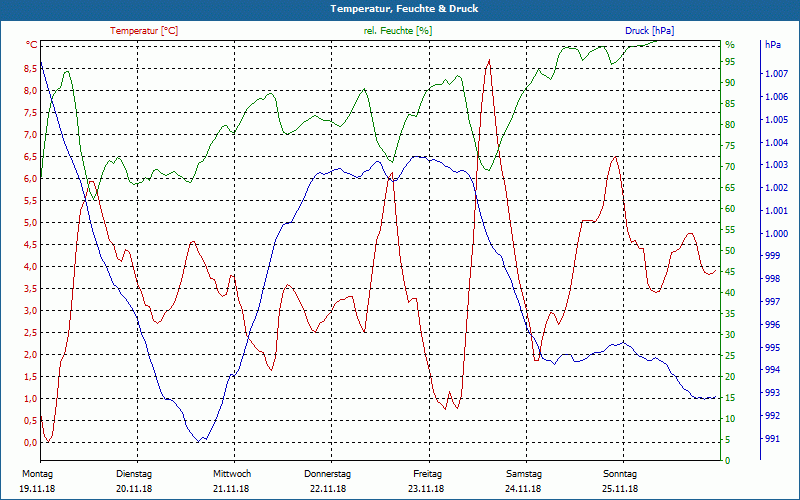
Task: Click the green '85' humidity axis value
Action: pos(730,104)
